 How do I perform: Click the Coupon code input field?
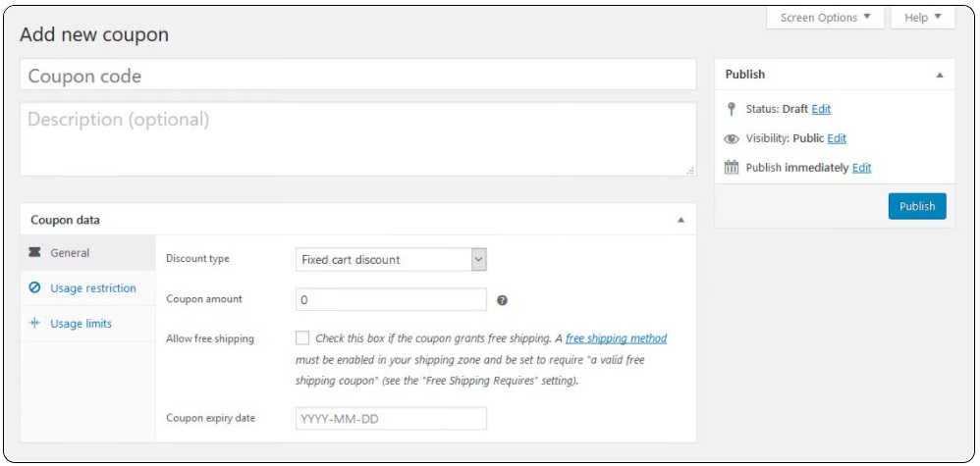tap(357, 76)
